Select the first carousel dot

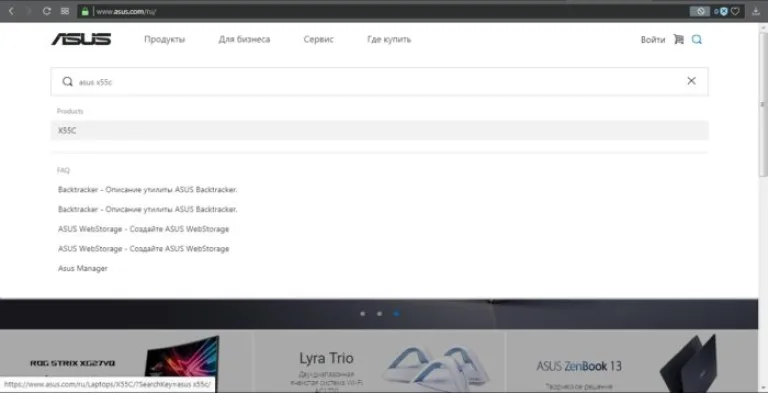(362, 314)
